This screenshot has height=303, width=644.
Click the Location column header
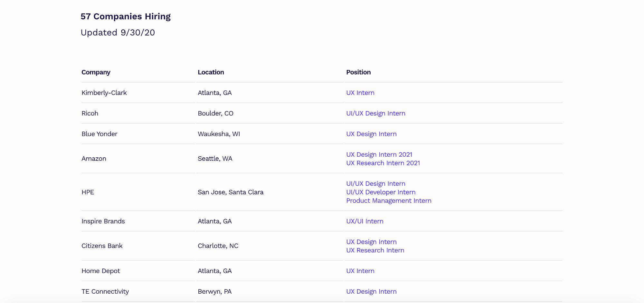click(x=211, y=72)
